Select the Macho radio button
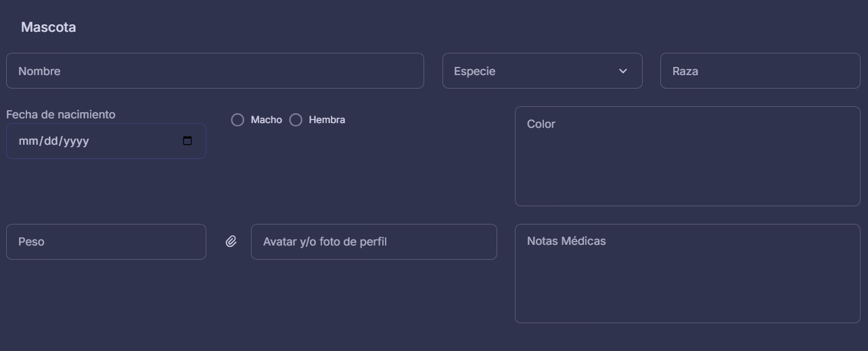Image resolution: width=868 pixels, height=351 pixels. tap(237, 120)
